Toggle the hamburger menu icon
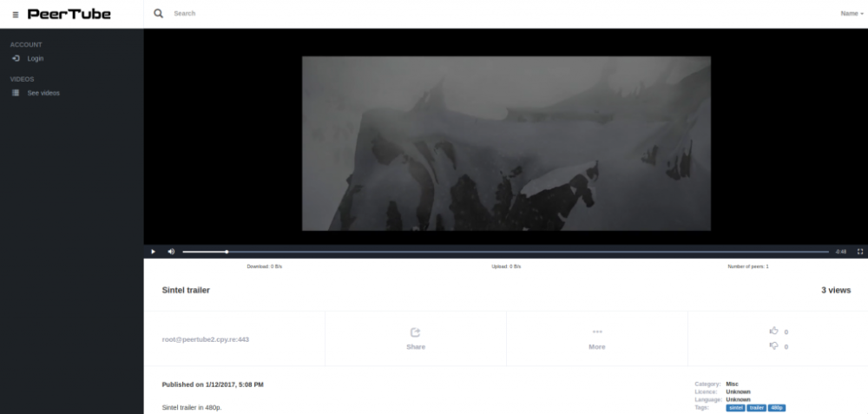Image resolution: width=868 pixels, height=414 pixels. tap(16, 15)
